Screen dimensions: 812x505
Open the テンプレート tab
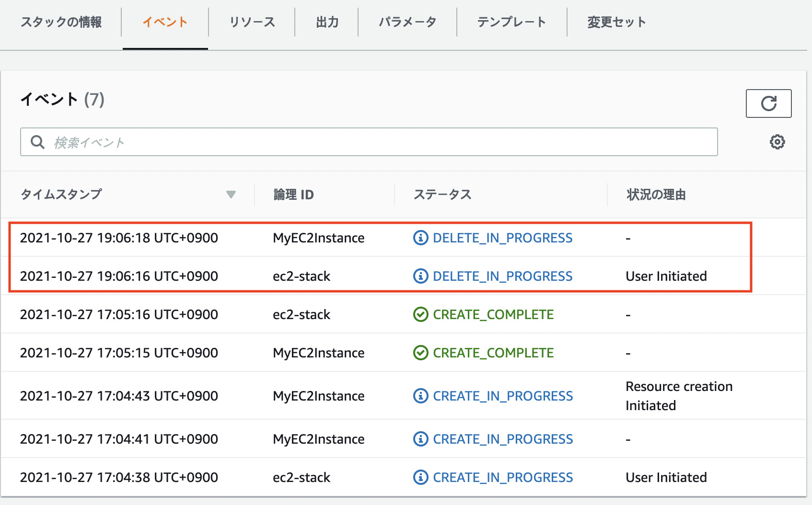(511, 22)
